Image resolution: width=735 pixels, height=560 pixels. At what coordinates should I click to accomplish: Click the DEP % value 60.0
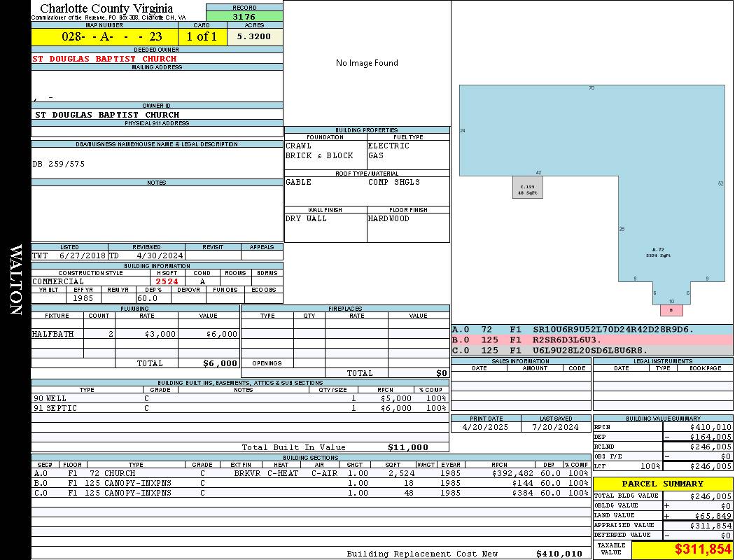tap(147, 298)
